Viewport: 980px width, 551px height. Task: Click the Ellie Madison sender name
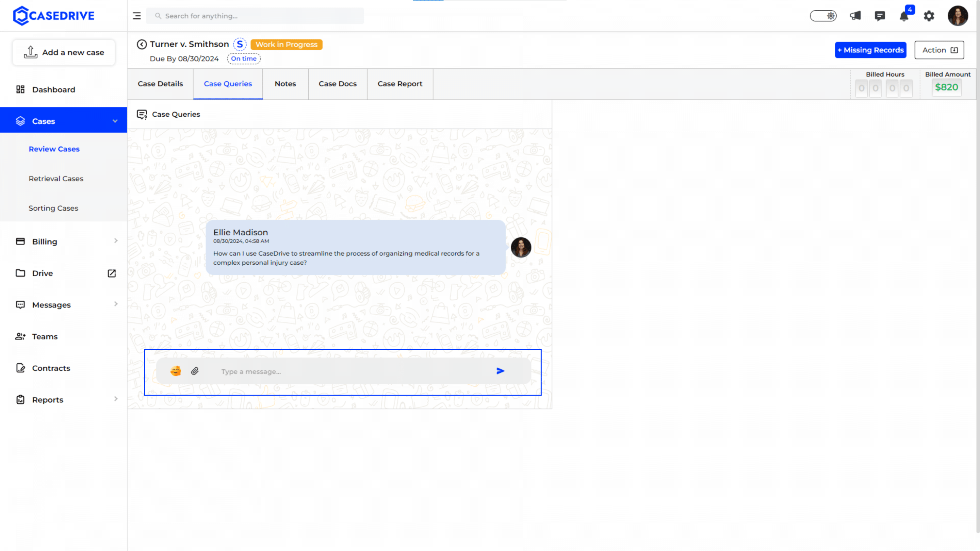[x=241, y=232]
